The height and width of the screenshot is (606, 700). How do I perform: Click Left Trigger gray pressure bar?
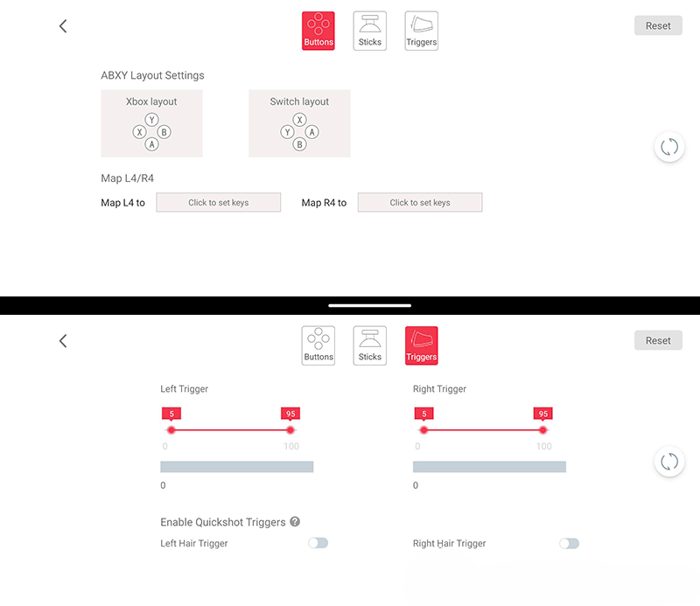pyautogui.click(x=236, y=467)
